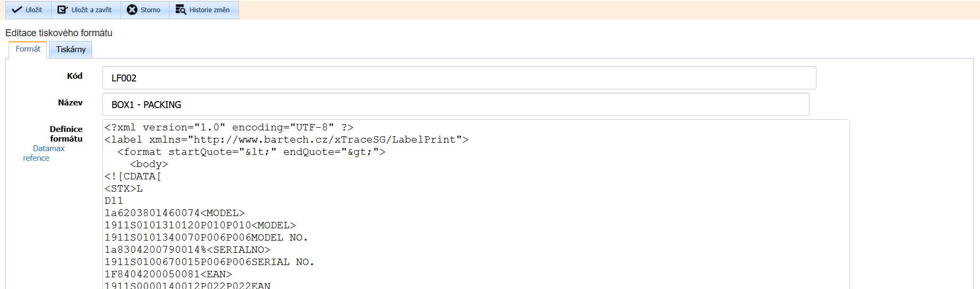Click the Storno circled X icon

(132, 10)
